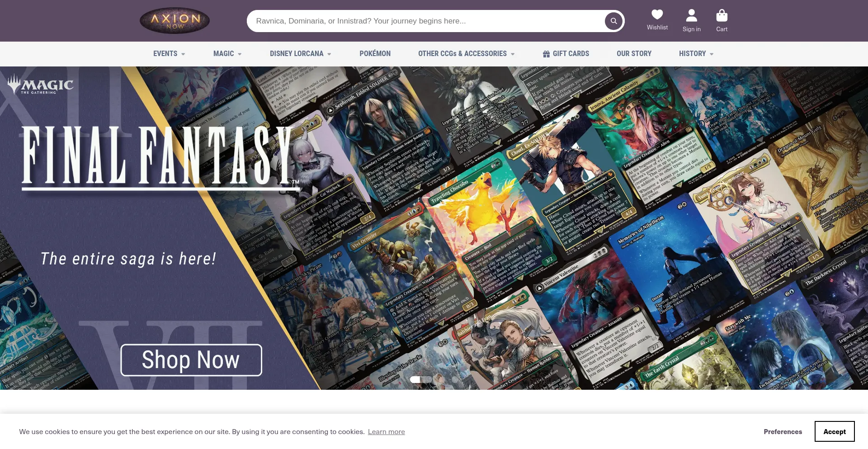Image resolution: width=868 pixels, height=449 pixels.
Task: Open the Wishlist heart icon
Action: click(657, 15)
